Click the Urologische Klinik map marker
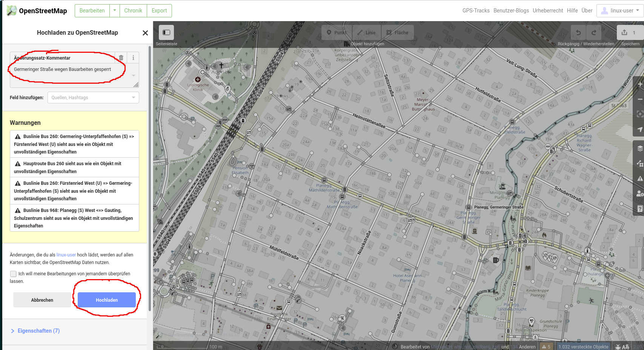Screen dimensions: 644x350 coord(198,80)
